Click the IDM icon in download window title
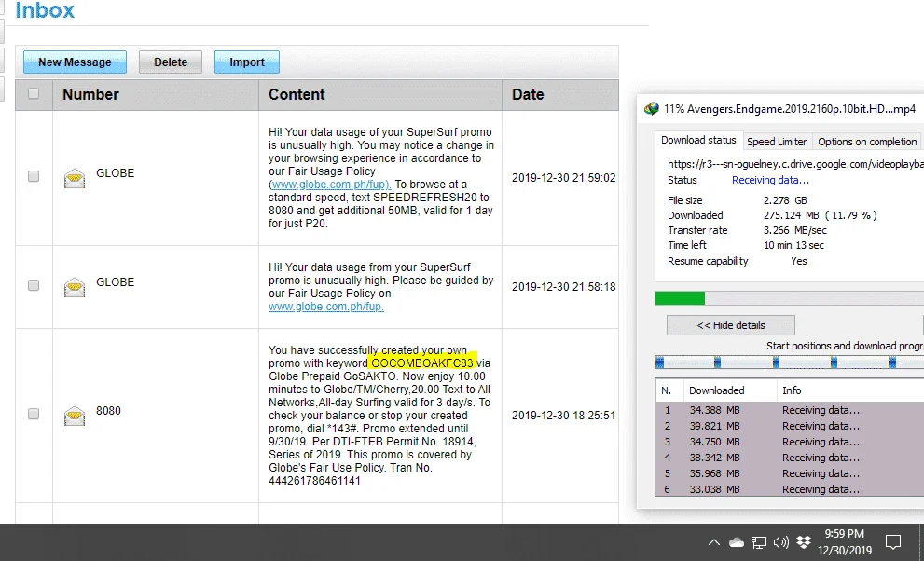 click(651, 109)
